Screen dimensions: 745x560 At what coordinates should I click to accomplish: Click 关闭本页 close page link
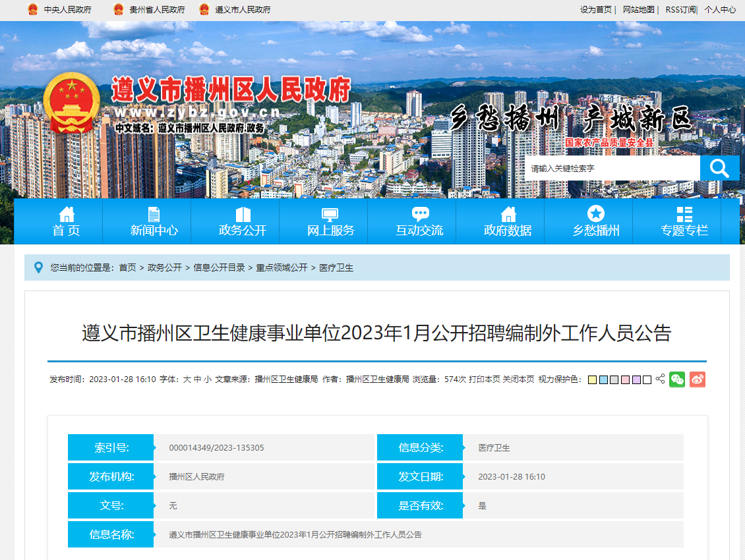point(518,379)
